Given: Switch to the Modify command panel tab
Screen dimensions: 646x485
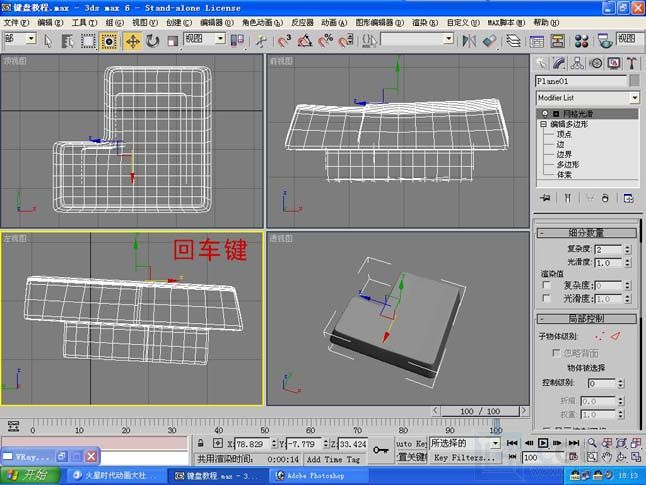Looking at the screenshot, I should [559, 63].
